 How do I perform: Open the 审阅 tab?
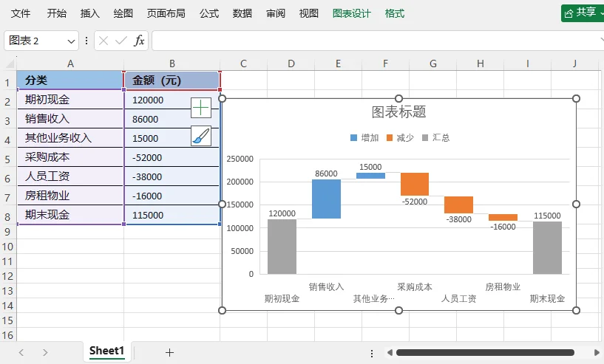pos(276,13)
